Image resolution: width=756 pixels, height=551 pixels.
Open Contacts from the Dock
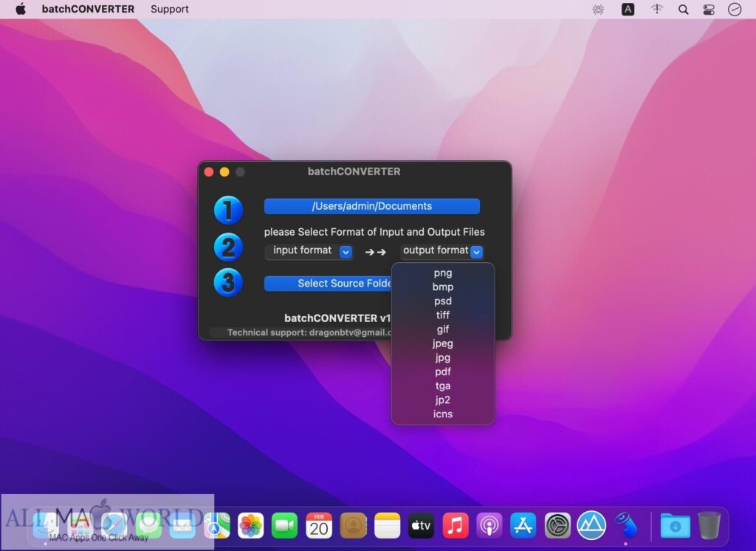(x=353, y=525)
